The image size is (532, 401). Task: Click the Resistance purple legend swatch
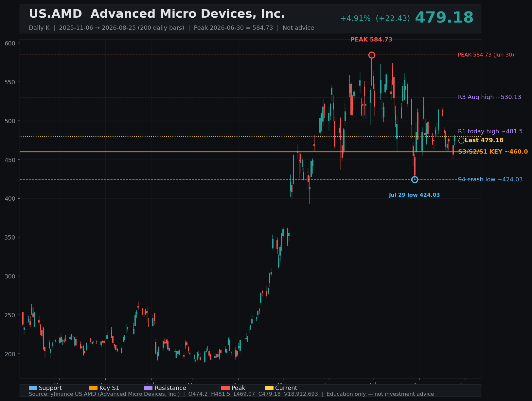coord(148,388)
